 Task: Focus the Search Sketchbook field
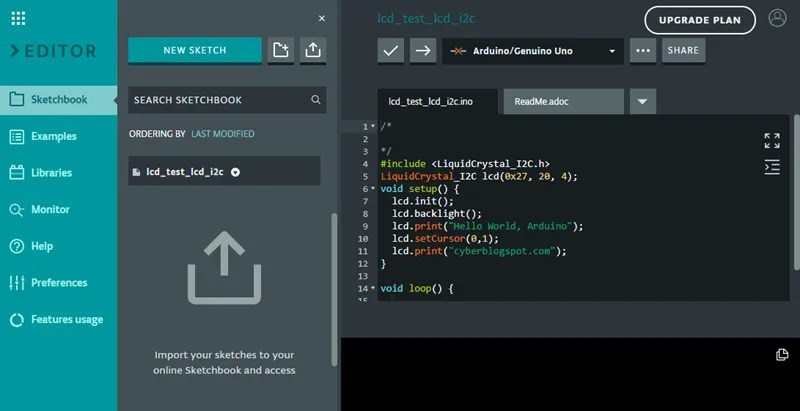pyautogui.click(x=227, y=100)
